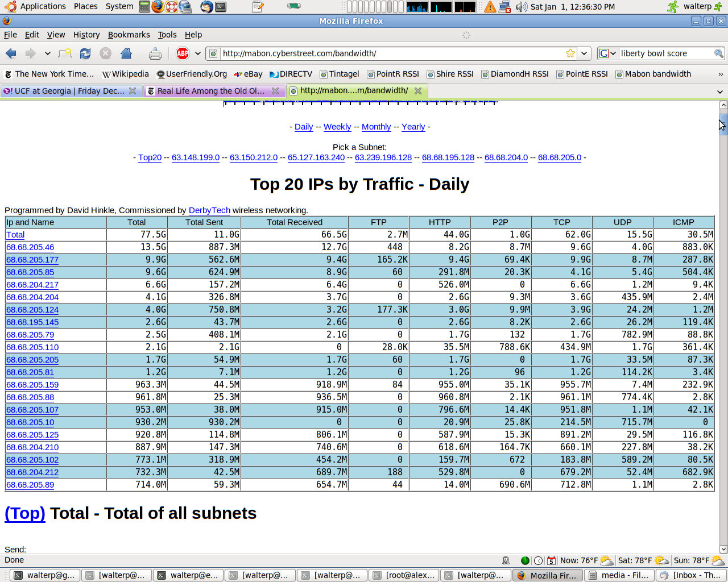728x582 pixels.
Task: Reload the page with the Refresh icon
Action: (85, 53)
